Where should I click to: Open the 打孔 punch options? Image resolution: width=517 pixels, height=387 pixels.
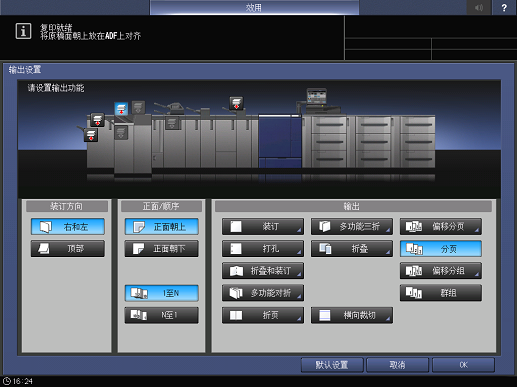(263, 249)
